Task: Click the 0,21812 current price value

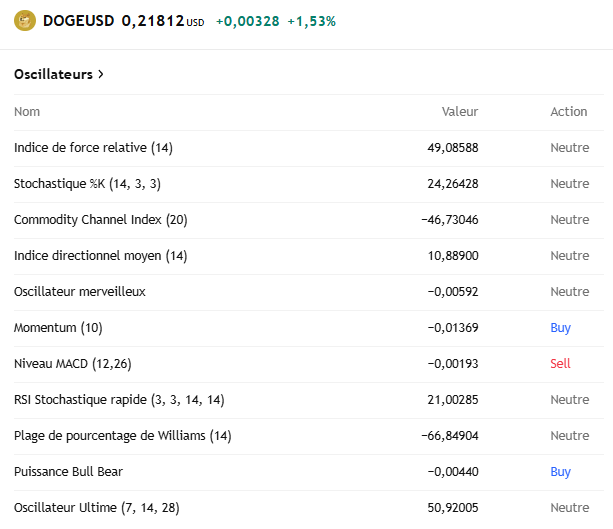Action: click(x=152, y=20)
